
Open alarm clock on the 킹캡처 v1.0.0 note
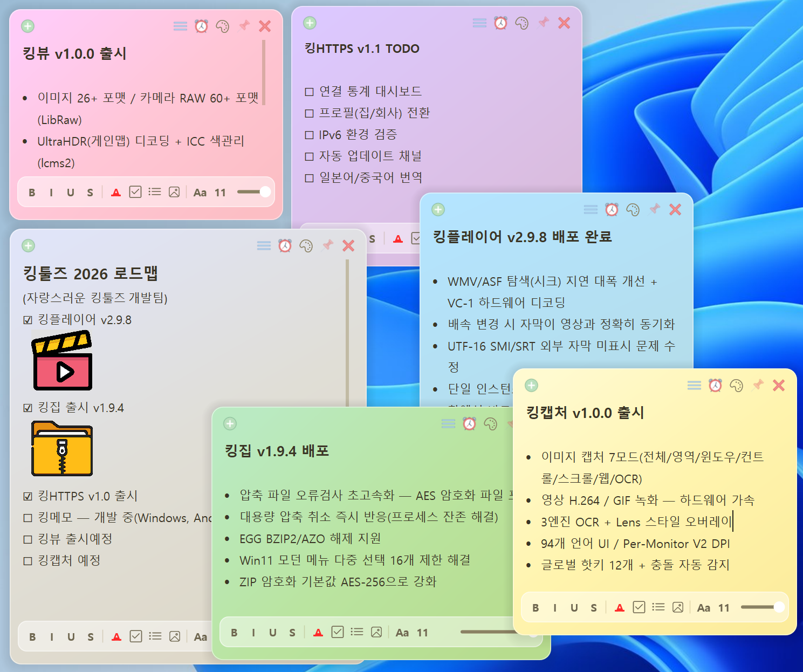(715, 385)
